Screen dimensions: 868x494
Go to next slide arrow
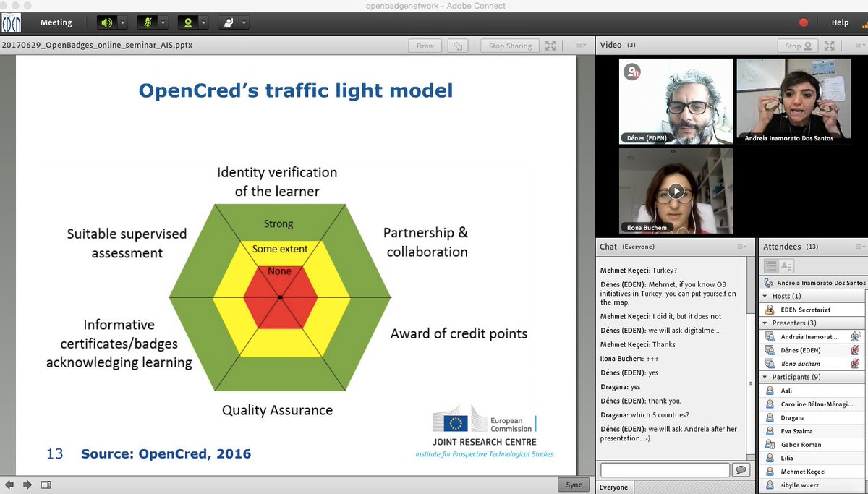click(27, 485)
